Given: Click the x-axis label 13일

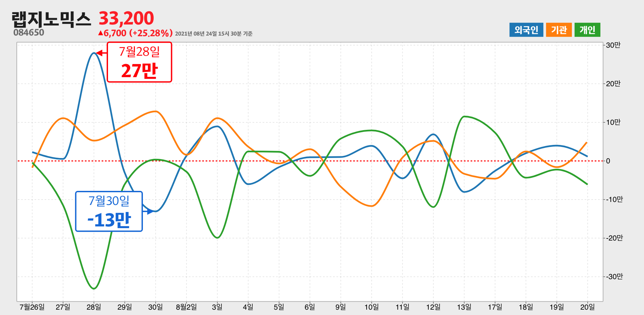Looking at the screenshot, I should (464, 307).
